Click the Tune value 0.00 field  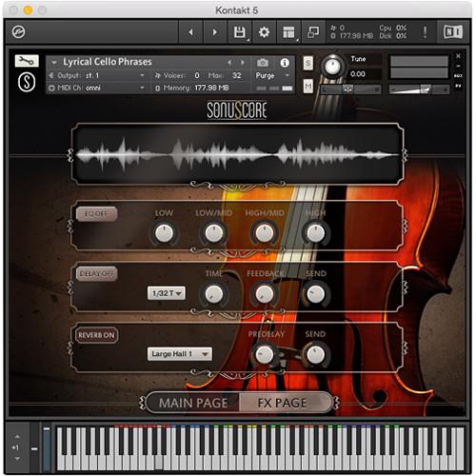coord(365,74)
